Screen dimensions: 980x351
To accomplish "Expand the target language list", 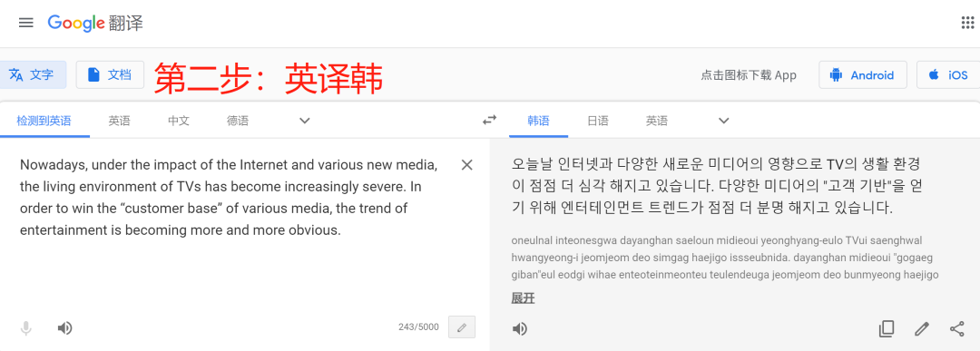I will point(724,121).
